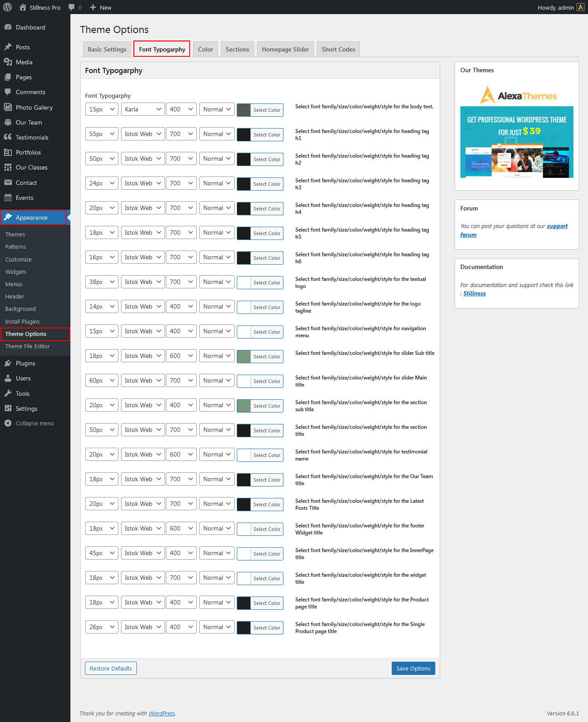
Task: Click the body text gray color swatch
Action: pos(244,110)
